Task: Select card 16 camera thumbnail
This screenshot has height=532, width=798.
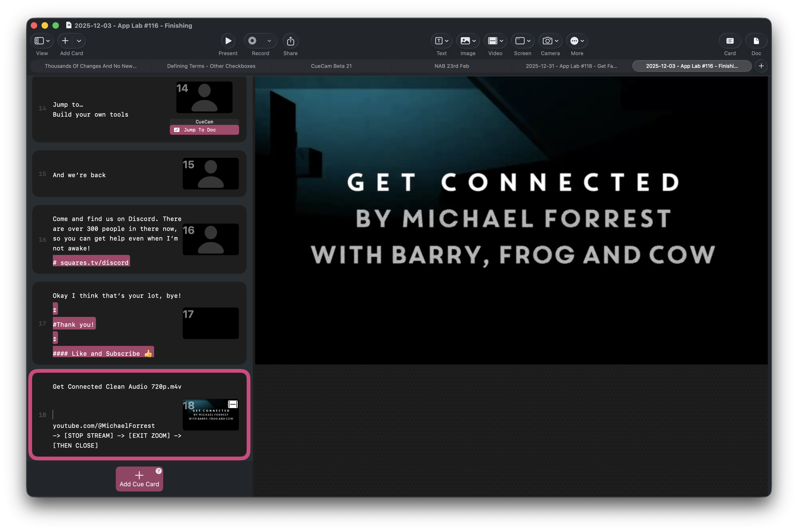Action: point(211,239)
